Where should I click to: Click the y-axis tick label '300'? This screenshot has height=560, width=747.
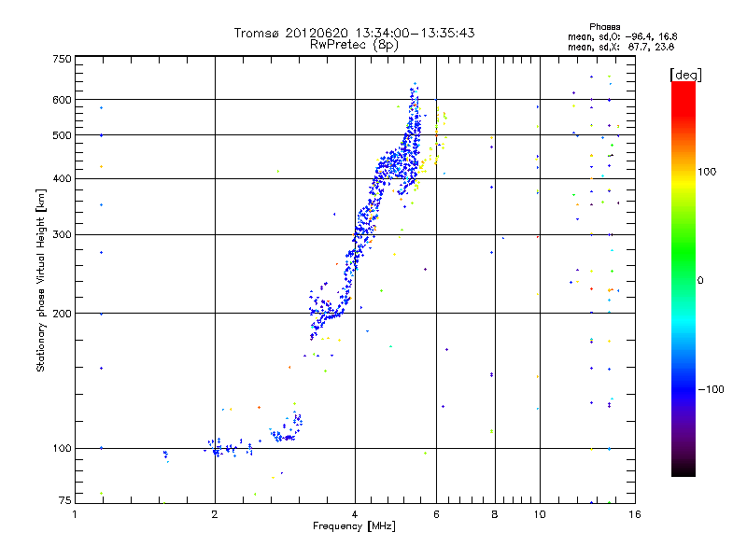click(x=62, y=235)
